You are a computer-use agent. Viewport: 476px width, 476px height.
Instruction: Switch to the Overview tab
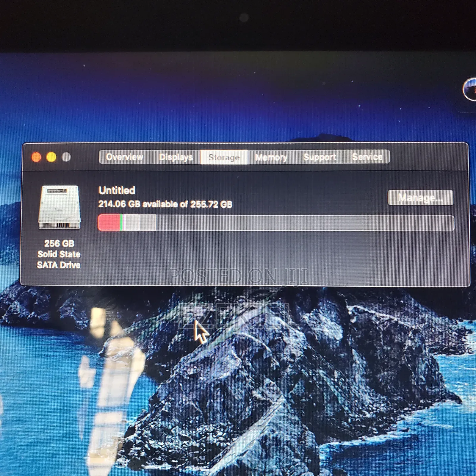(x=125, y=157)
